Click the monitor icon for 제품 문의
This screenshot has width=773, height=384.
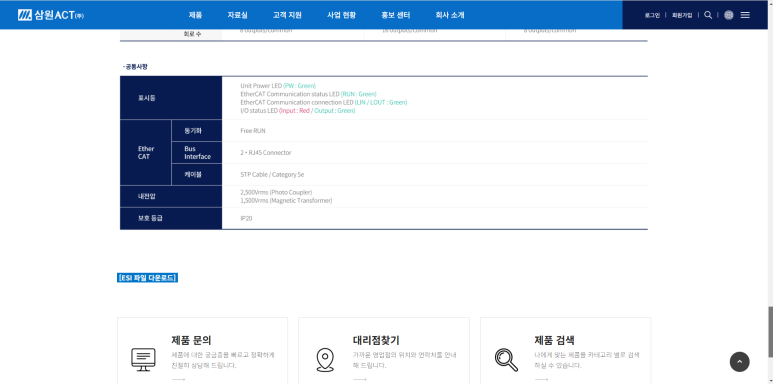point(143,360)
